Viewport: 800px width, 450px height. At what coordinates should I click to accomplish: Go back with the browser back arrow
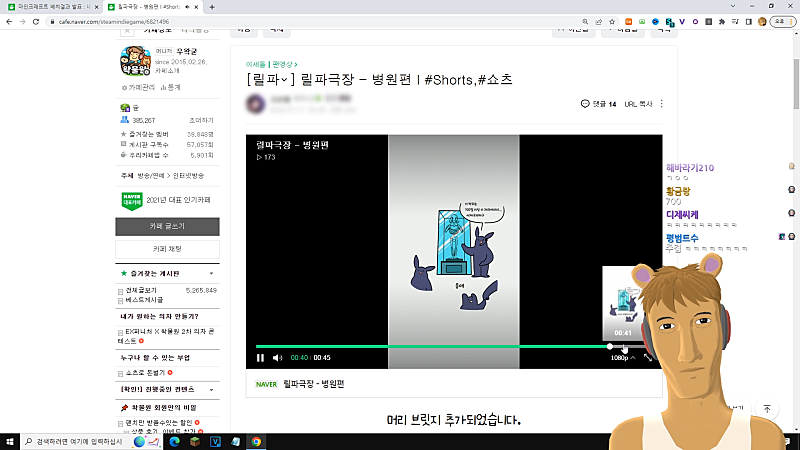coord(9,21)
